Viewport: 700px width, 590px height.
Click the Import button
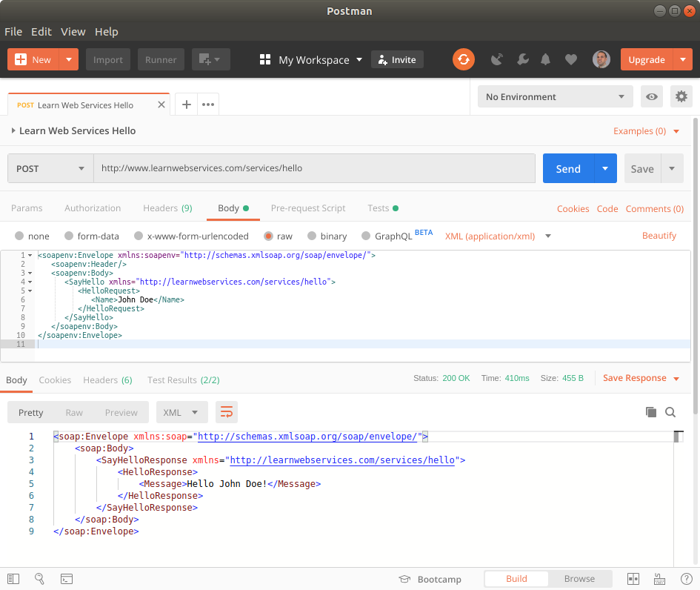[x=108, y=59]
